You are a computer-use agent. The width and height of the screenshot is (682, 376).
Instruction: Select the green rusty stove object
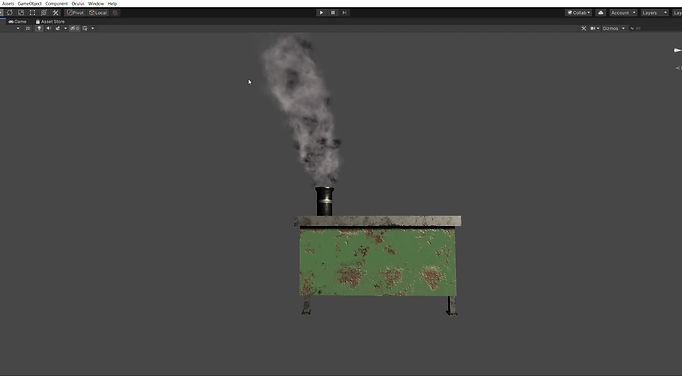click(378, 261)
